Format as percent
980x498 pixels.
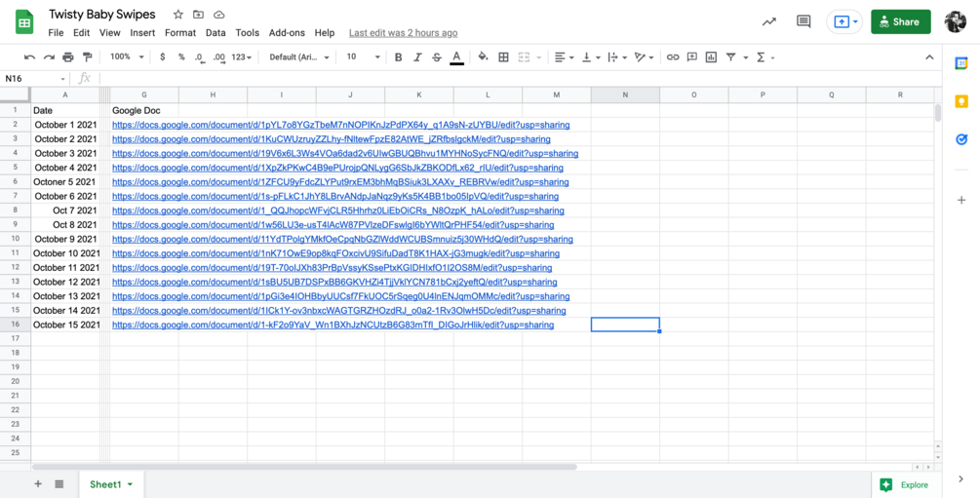coord(181,57)
